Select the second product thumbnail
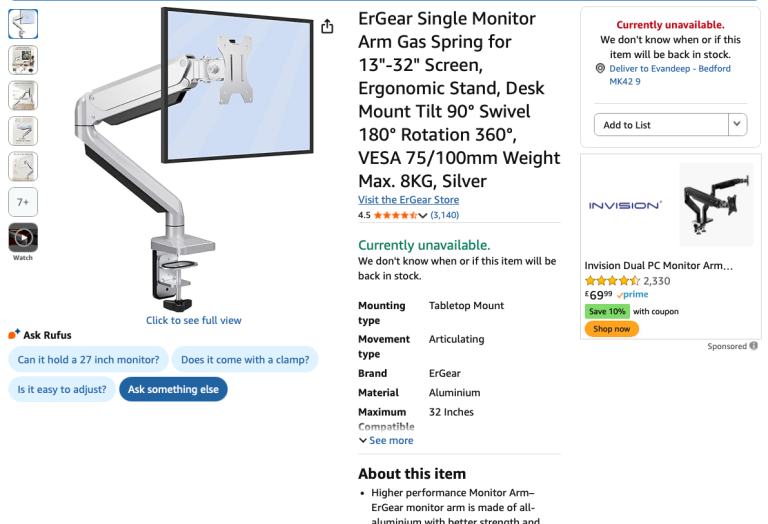Screen dimensions: 768x524 click(23, 60)
